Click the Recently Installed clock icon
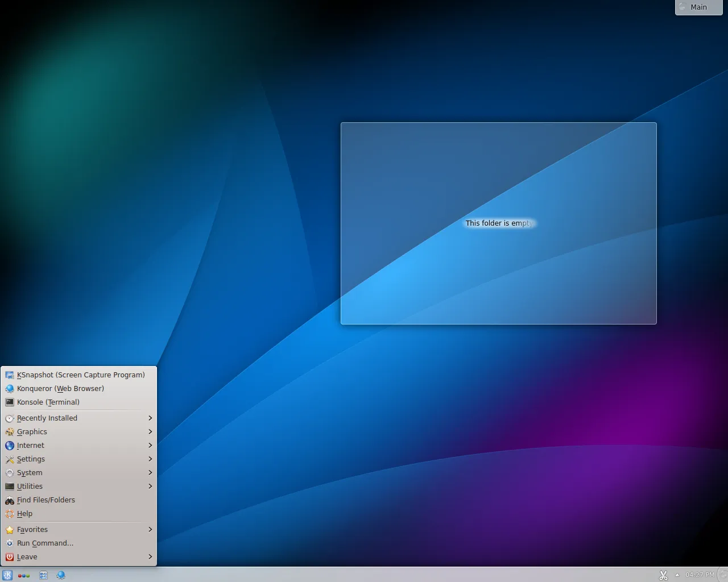This screenshot has width=728, height=582. (10, 418)
